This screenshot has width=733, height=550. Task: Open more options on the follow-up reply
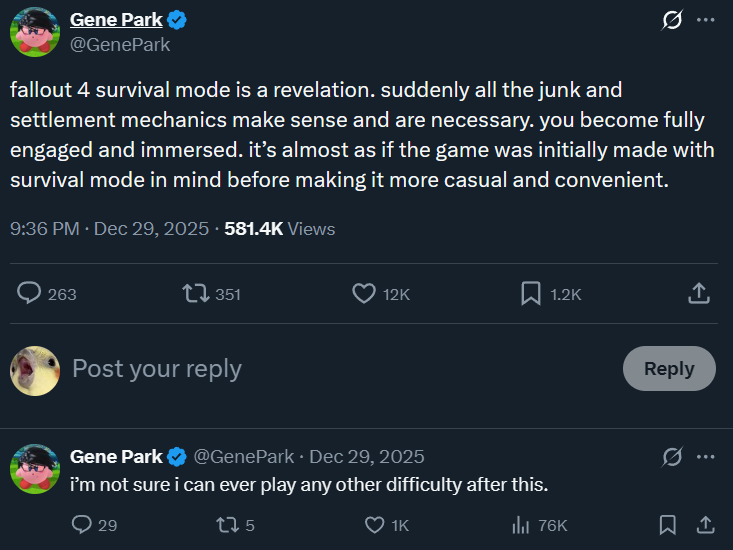tap(705, 457)
